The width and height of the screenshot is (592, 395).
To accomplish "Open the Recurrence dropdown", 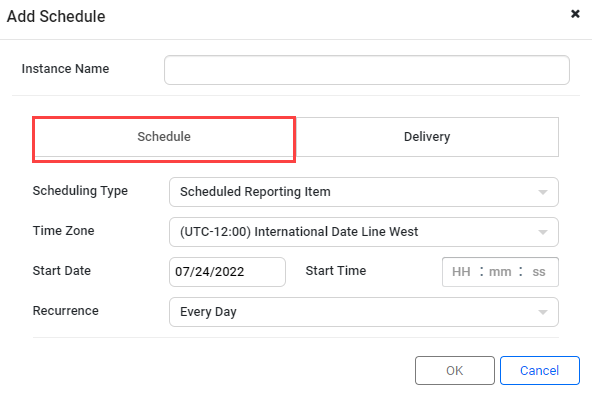I will point(364,312).
